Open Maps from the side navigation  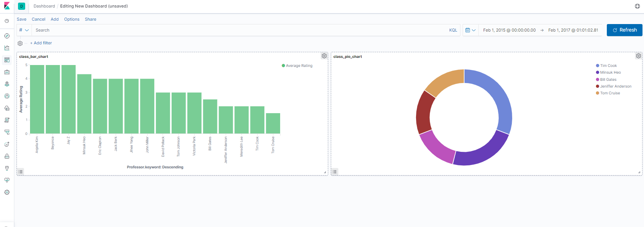click(x=7, y=84)
